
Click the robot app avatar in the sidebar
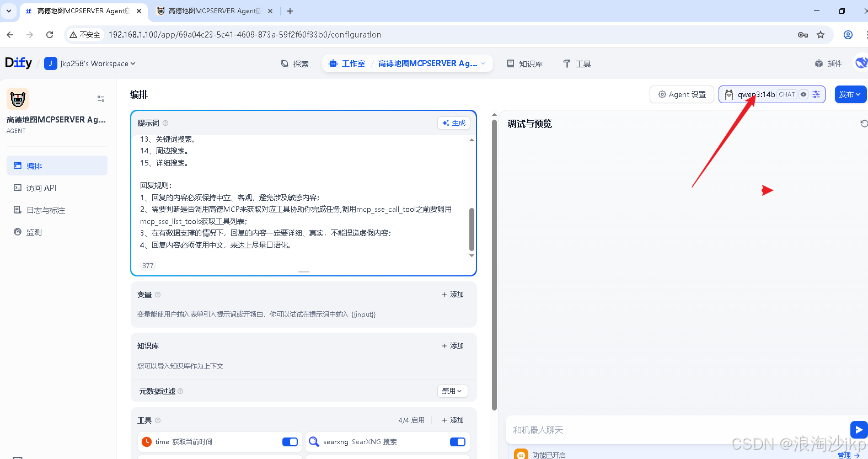coord(18,99)
